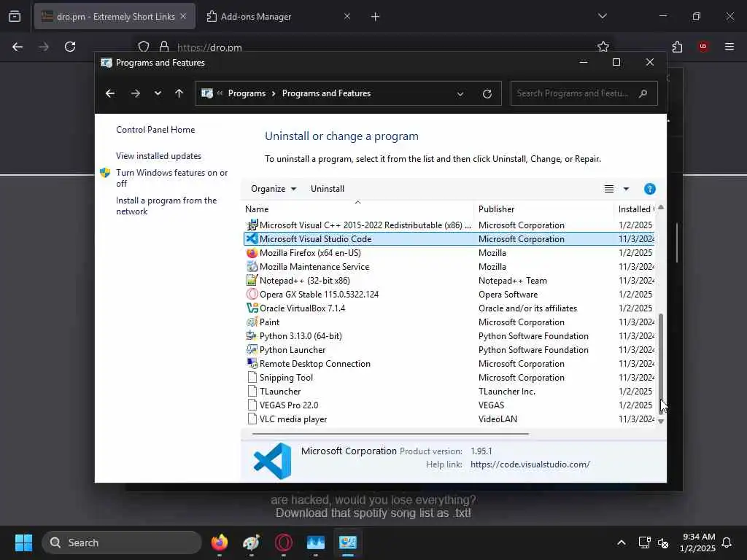Select the dro.pm Extremely Short Links tab

pos(115,17)
